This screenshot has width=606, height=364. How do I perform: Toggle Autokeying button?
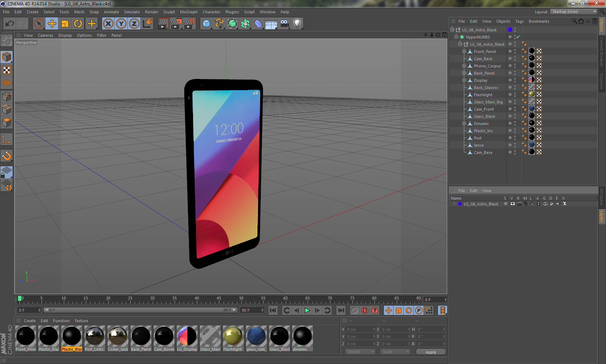(x=365, y=310)
